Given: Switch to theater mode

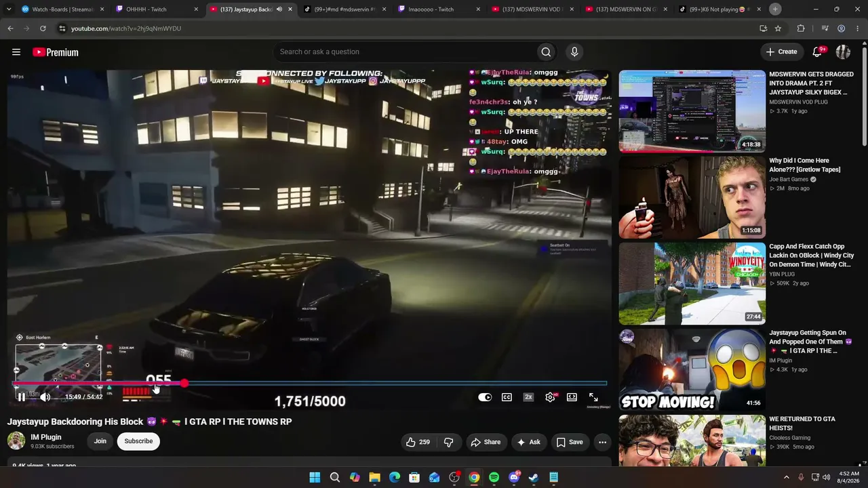Looking at the screenshot, I should pyautogui.click(x=572, y=397).
